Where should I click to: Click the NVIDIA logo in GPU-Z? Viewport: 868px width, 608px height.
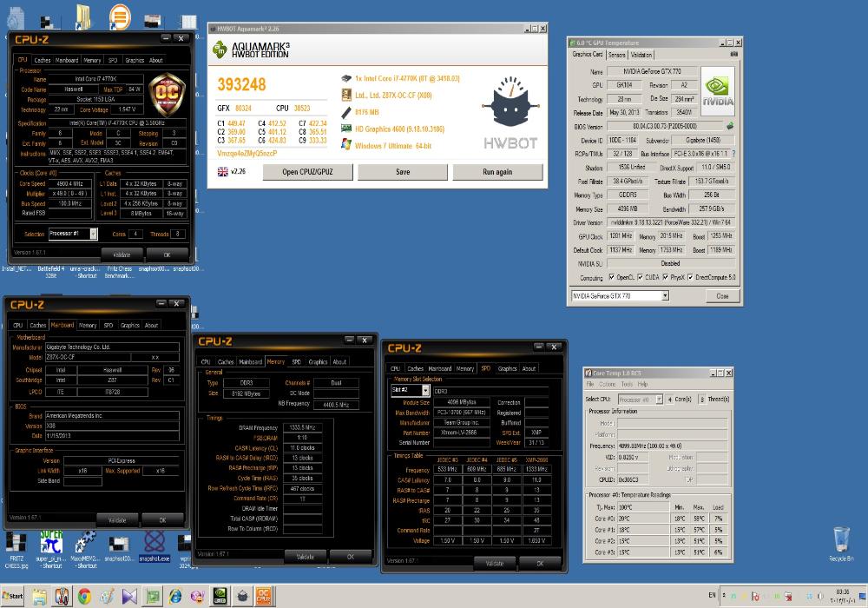click(x=718, y=91)
